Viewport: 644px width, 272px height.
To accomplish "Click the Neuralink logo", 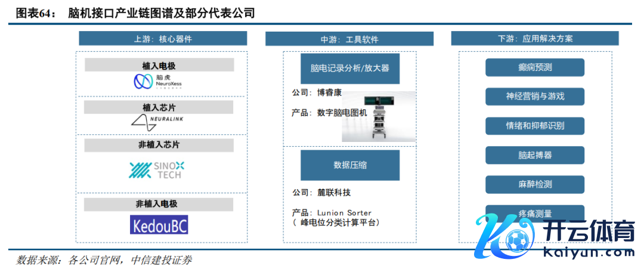I will (159, 122).
